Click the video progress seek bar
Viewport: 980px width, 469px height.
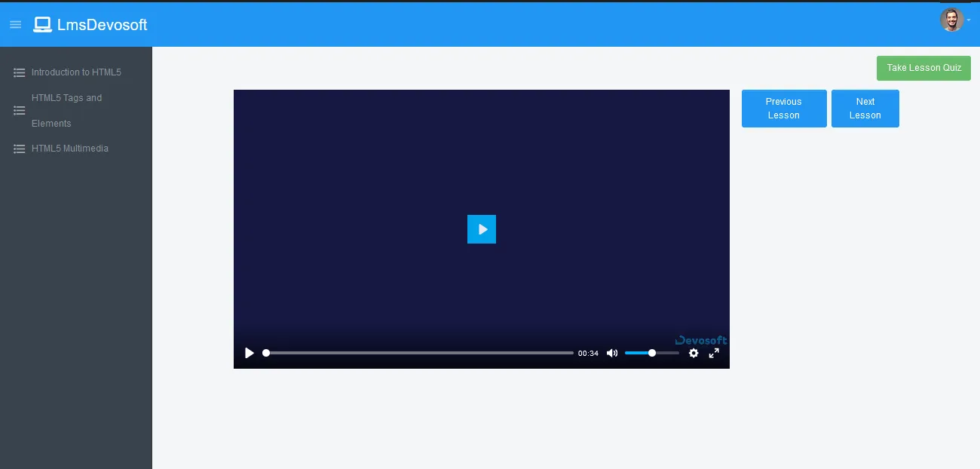coord(419,353)
